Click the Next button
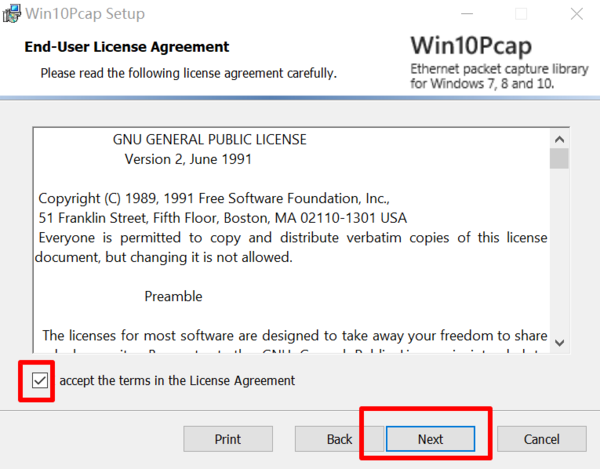This screenshot has width=600, height=469. tap(430, 439)
